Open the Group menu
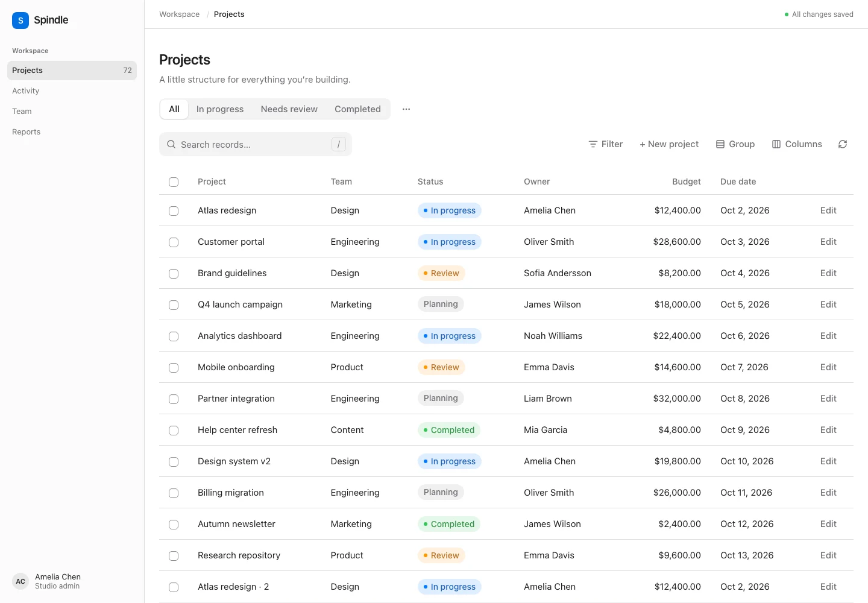 735,144
